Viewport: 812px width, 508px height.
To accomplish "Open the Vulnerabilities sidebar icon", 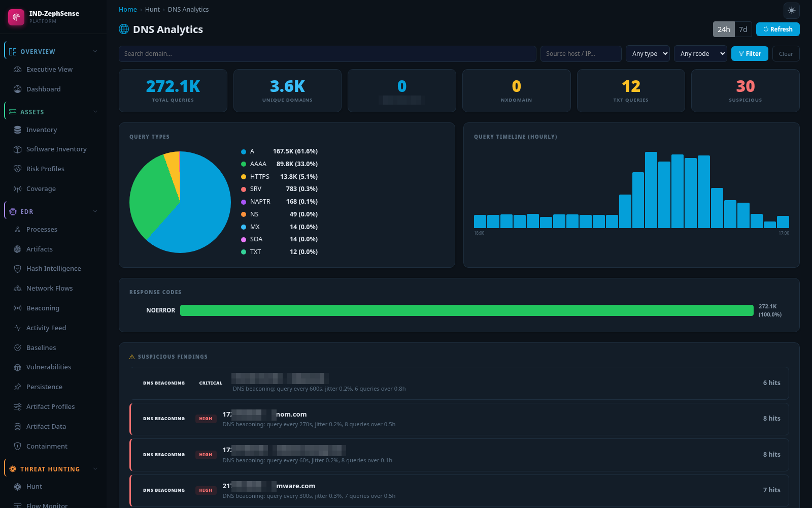I will (18, 367).
